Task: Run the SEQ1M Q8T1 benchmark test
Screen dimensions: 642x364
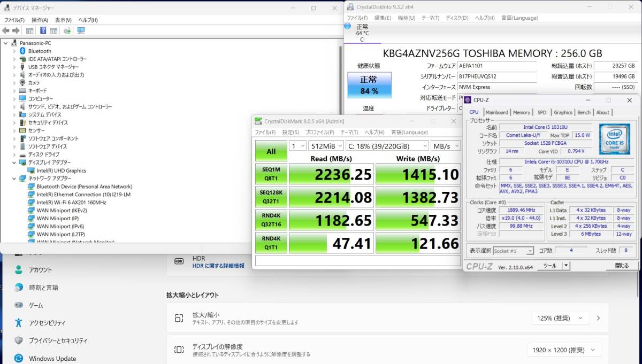Action: coord(271,174)
